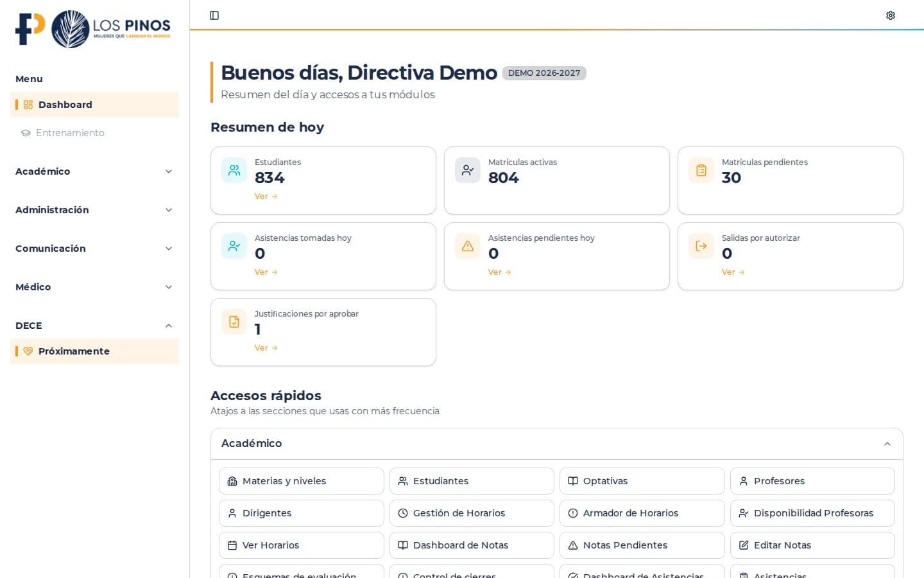Click the Matrículas activas user-check icon
Screen dimensions: 924x578
coord(468,170)
